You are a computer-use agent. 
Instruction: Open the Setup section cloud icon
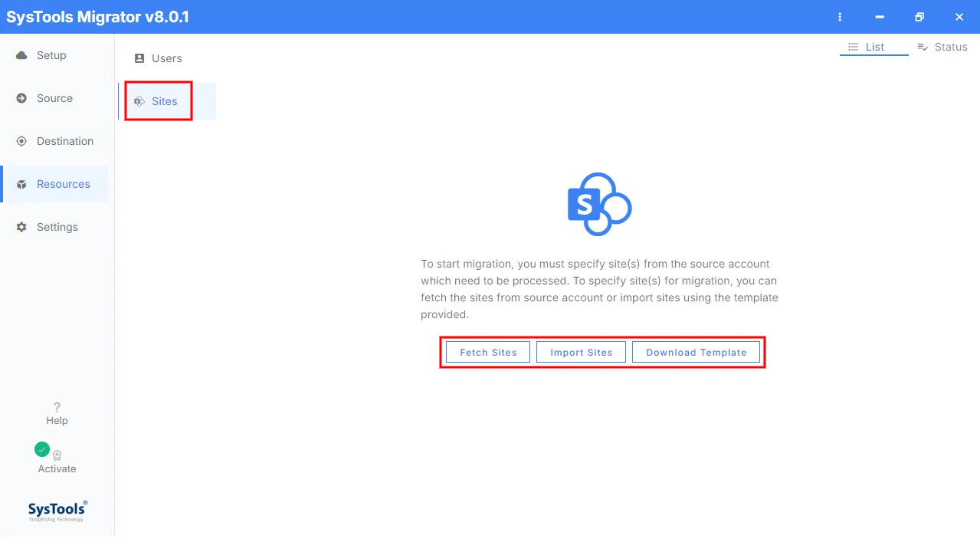pyautogui.click(x=21, y=55)
